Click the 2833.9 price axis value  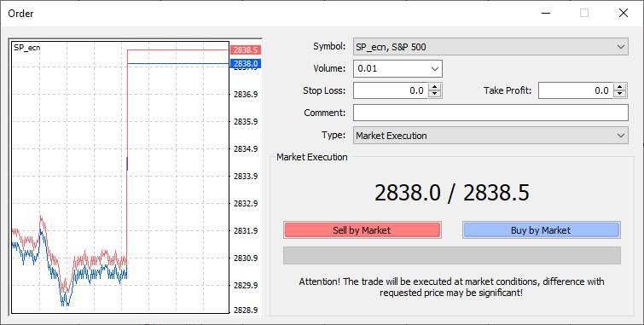(246, 177)
